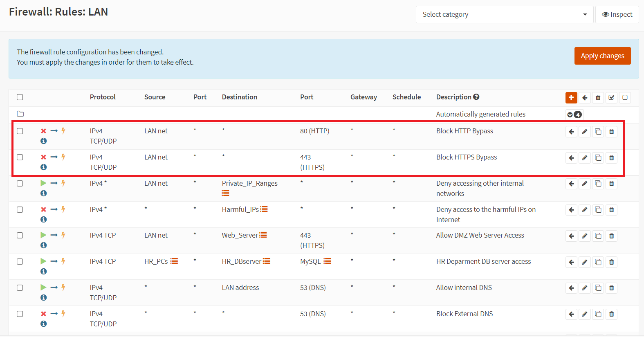Click the Inspect button

pos(617,15)
